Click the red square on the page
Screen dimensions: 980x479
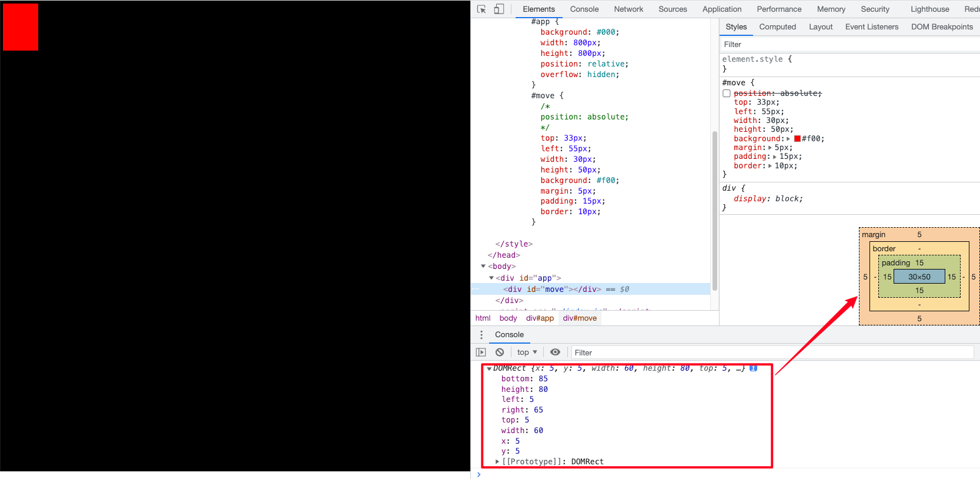click(x=21, y=27)
